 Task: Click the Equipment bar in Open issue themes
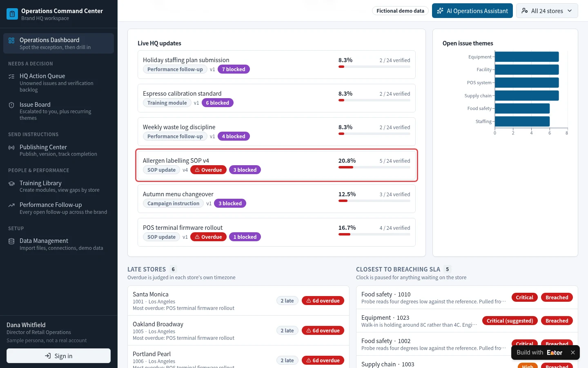coord(527,57)
